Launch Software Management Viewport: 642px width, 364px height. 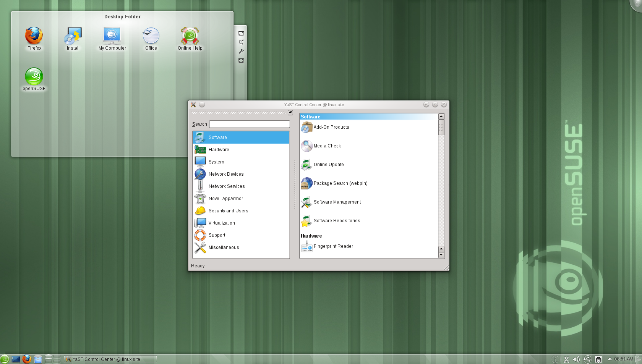point(337,202)
